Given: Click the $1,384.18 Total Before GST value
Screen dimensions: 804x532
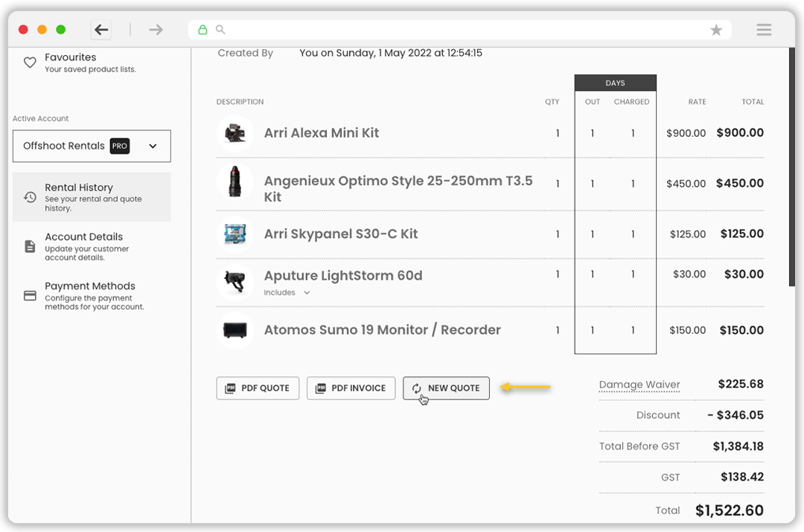Looking at the screenshot, I should coord(738,446).
